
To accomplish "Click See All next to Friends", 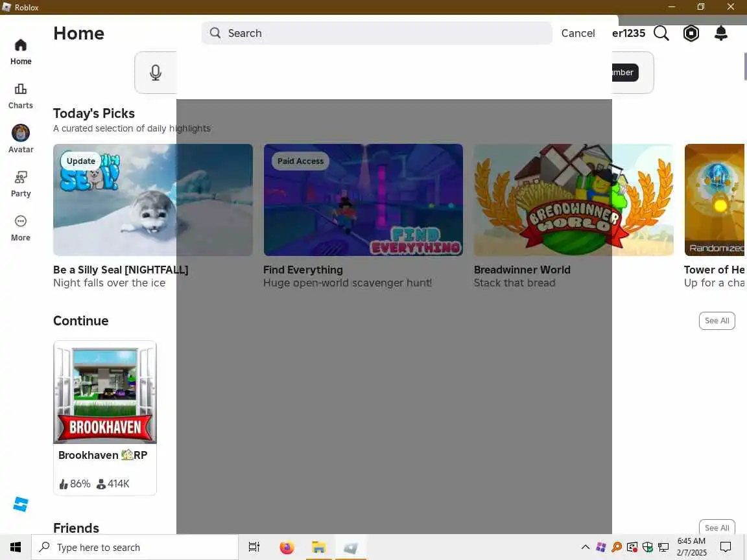I will click(717, 528).
